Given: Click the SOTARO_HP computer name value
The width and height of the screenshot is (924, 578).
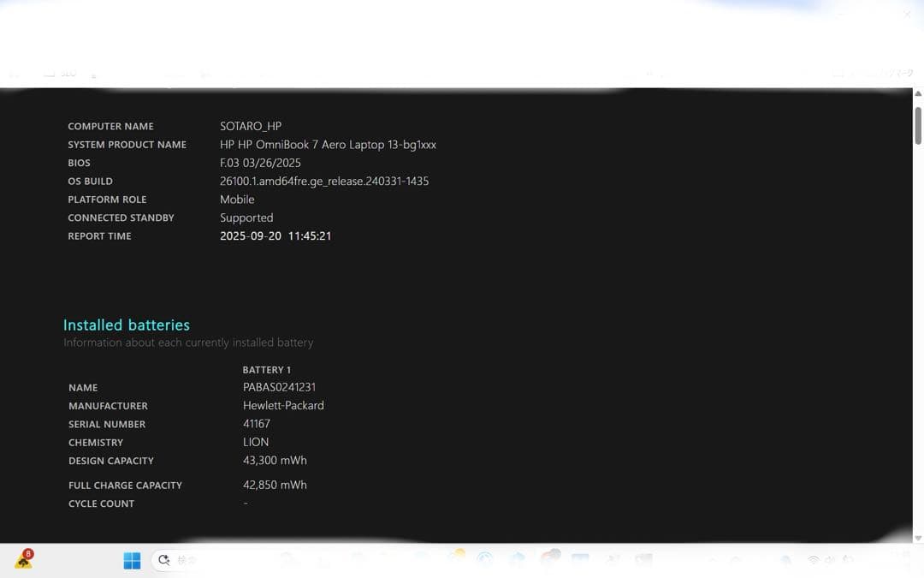Looking at the screenshot, I should click(x=251, y=126).
